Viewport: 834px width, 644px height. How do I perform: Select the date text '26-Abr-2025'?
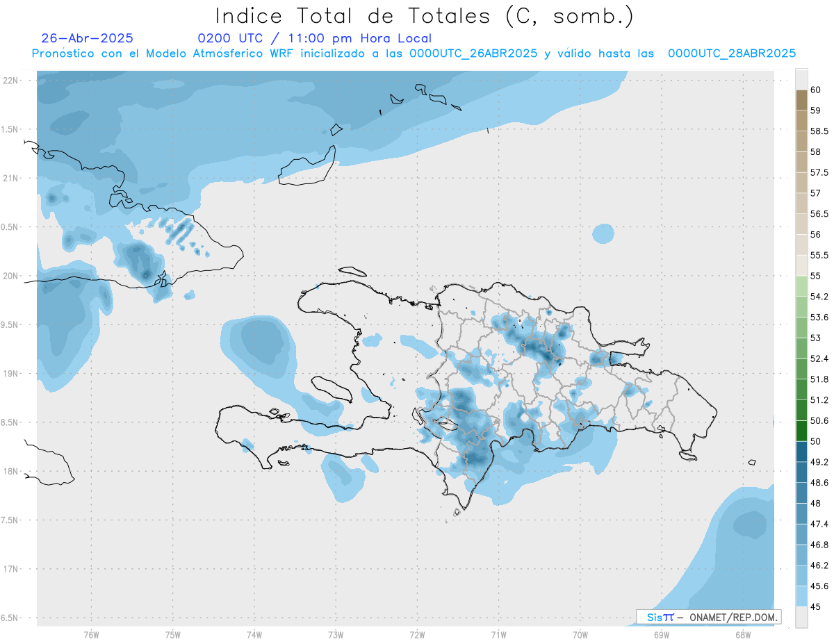(88, 39)
